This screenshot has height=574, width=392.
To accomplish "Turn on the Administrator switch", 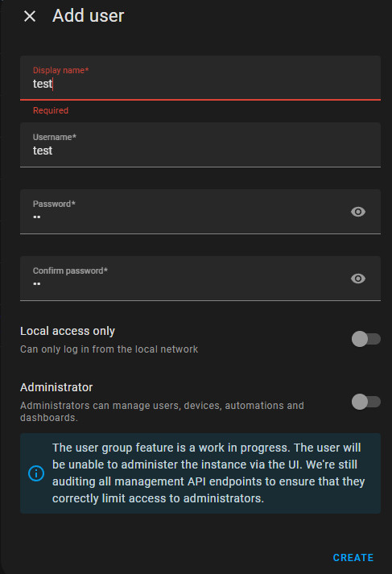I will [x=365, y=402].
